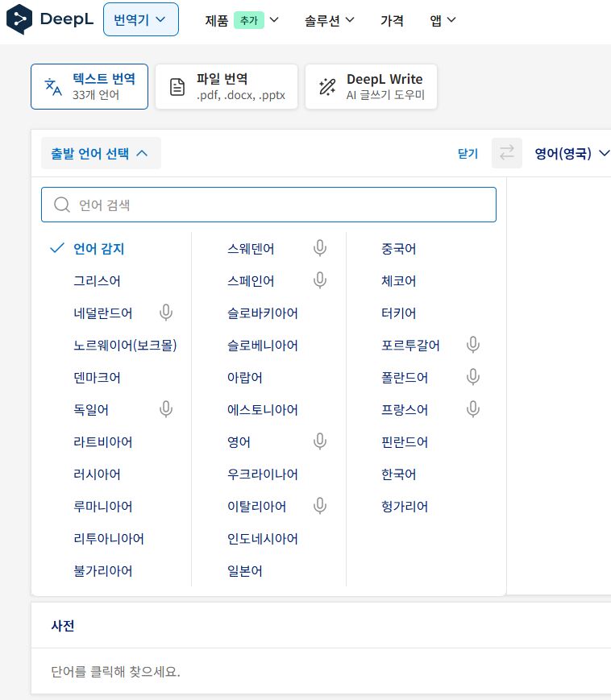Select 노르웨이어(보크몰) as source language
The image size is (611, 700).
125,345
